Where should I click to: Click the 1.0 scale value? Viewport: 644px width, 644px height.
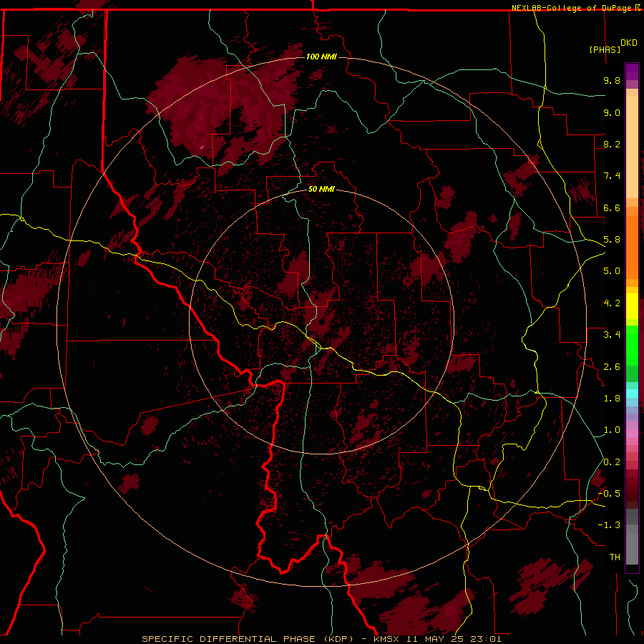tap(612, 430)
